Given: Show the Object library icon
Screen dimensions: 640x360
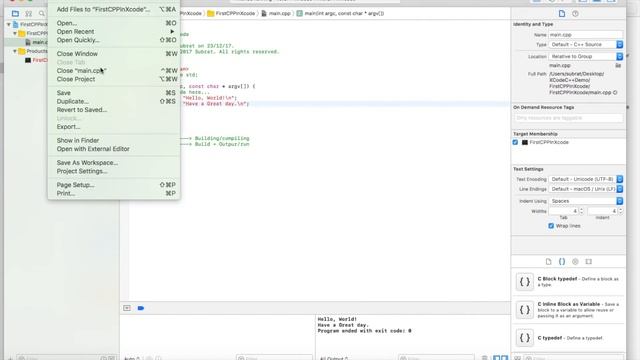Looking at the screenshot, I should (x=575, y=261).
